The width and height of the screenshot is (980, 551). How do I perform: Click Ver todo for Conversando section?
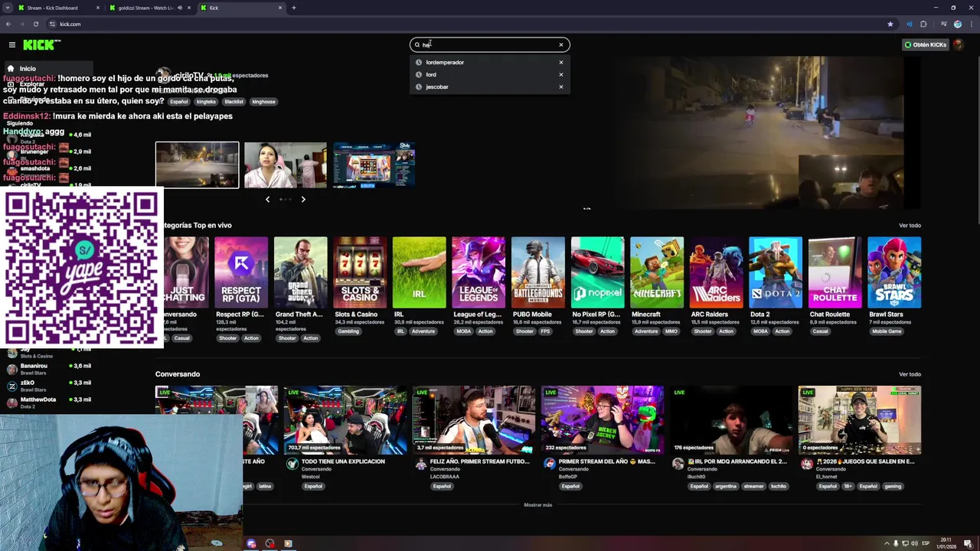coord(910,374)
